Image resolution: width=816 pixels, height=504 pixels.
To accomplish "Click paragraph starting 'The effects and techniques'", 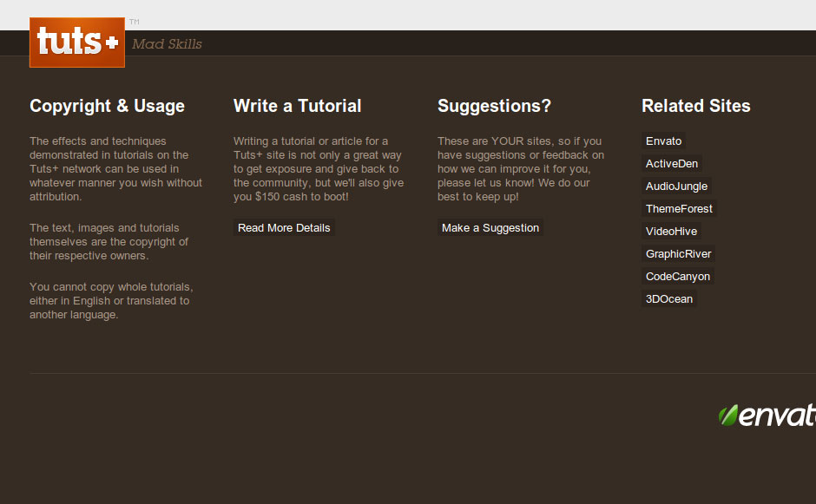I will [116, 168].
